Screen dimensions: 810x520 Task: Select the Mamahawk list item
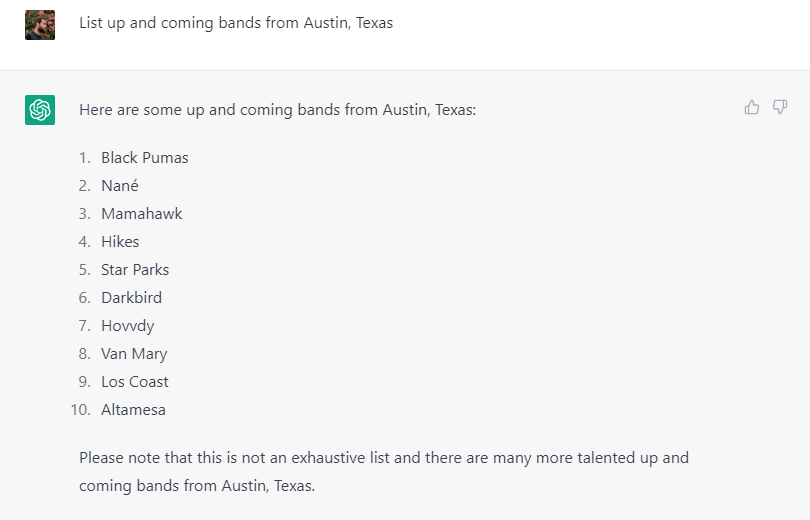click(x=142, y=213)
